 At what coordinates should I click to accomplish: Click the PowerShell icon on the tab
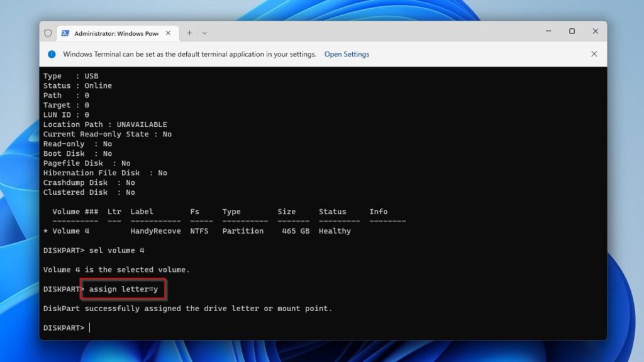point(65,33)
